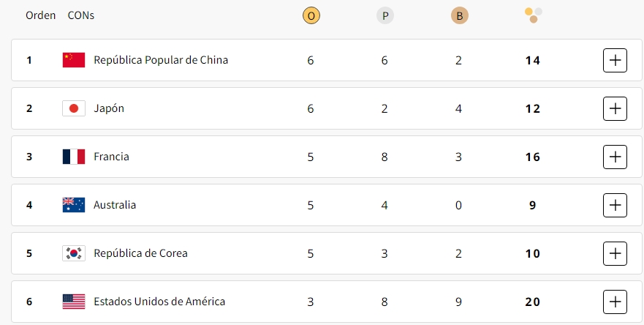Expand Japón medal details
The width and height of the screenshot is (644, 325).
tap(615, 108)
